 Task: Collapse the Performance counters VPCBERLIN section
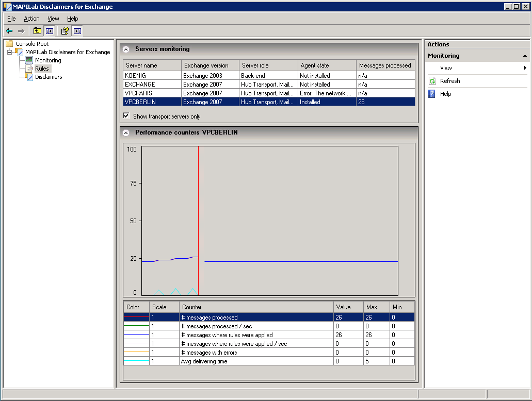(126, 133)
